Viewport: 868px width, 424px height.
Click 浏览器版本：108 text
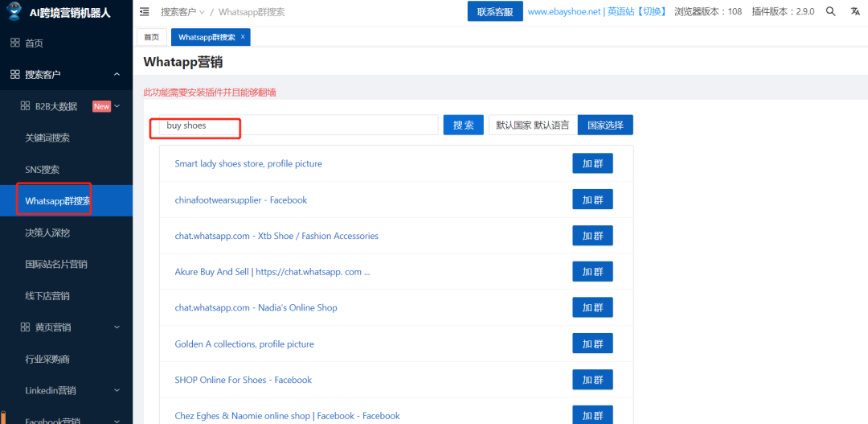708,11
